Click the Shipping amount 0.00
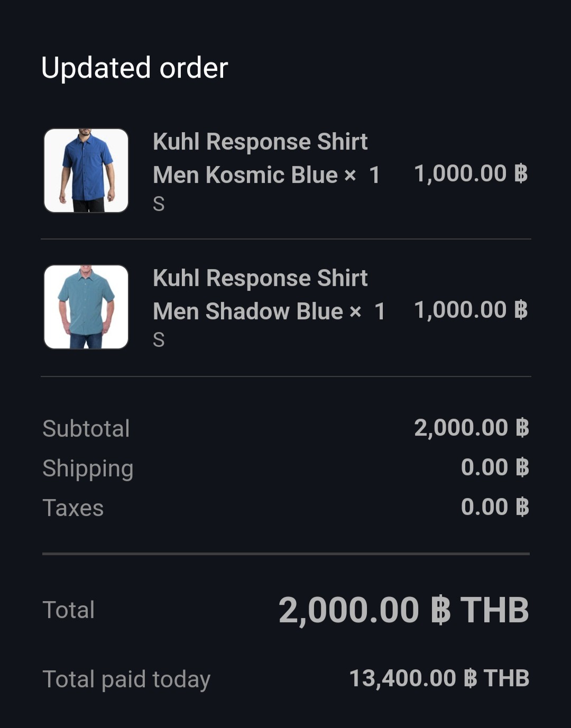 click(495, 467)
